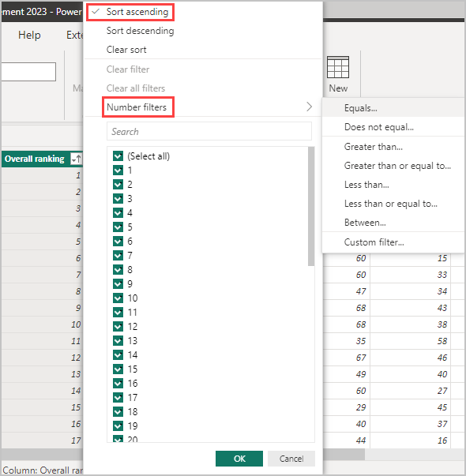
Task: Uncheck the value 16 checkbox
Action: click(x=118, y=384)
